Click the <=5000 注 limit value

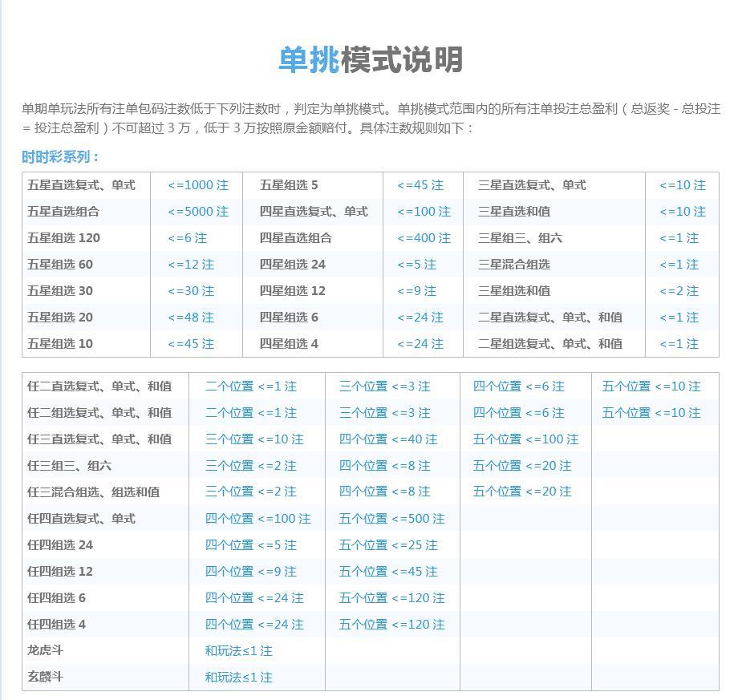pos(197,212)
